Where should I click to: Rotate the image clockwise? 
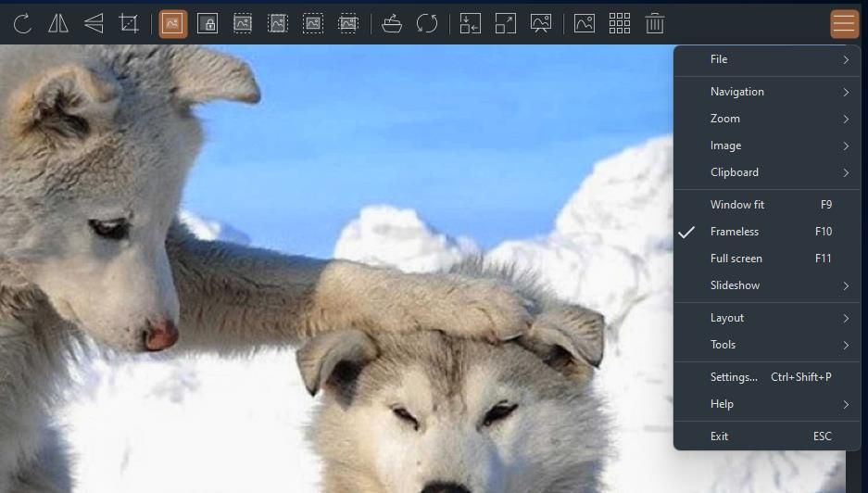pos(23,24)
